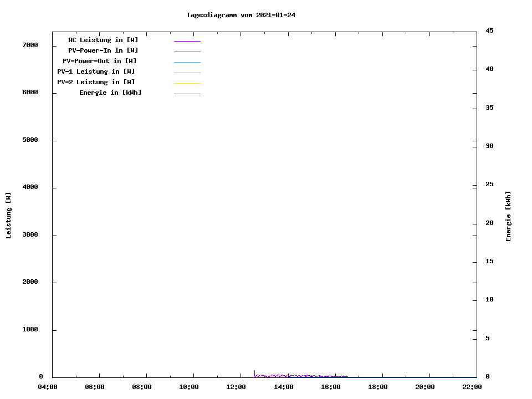Click the 04:00 time axis label
The width and height of the screenshot is (532, 399).
48,387
